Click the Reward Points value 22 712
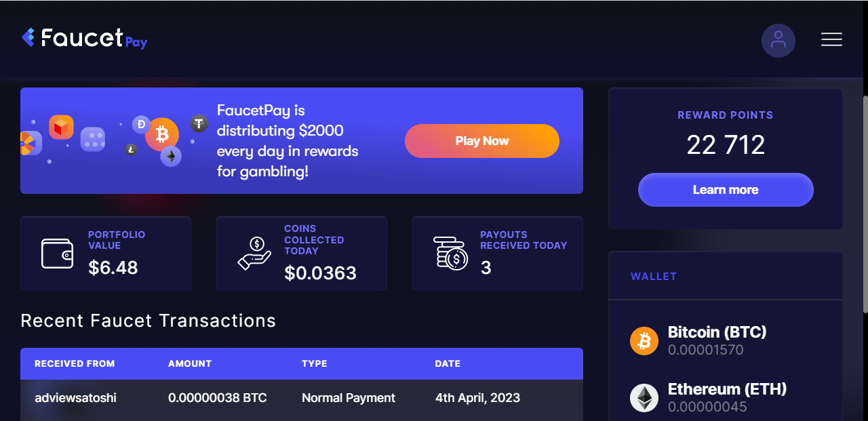868x421 pixels. click(x=726, y=145)
